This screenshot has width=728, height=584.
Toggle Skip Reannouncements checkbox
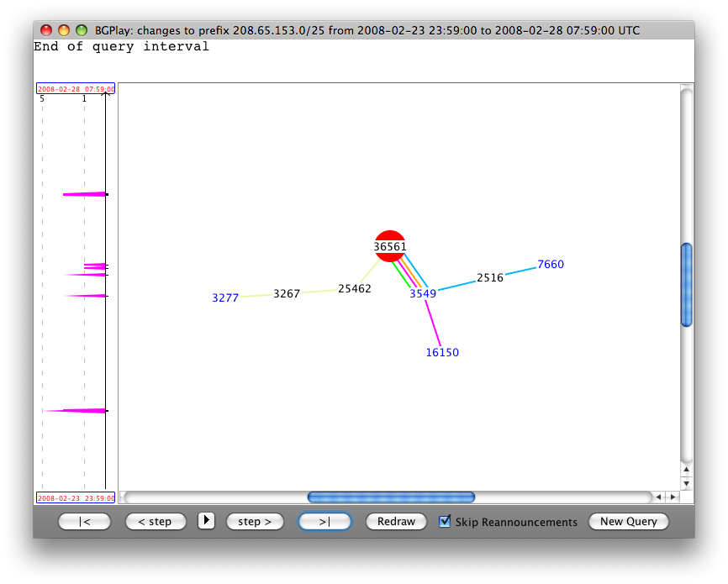point(446,522)
